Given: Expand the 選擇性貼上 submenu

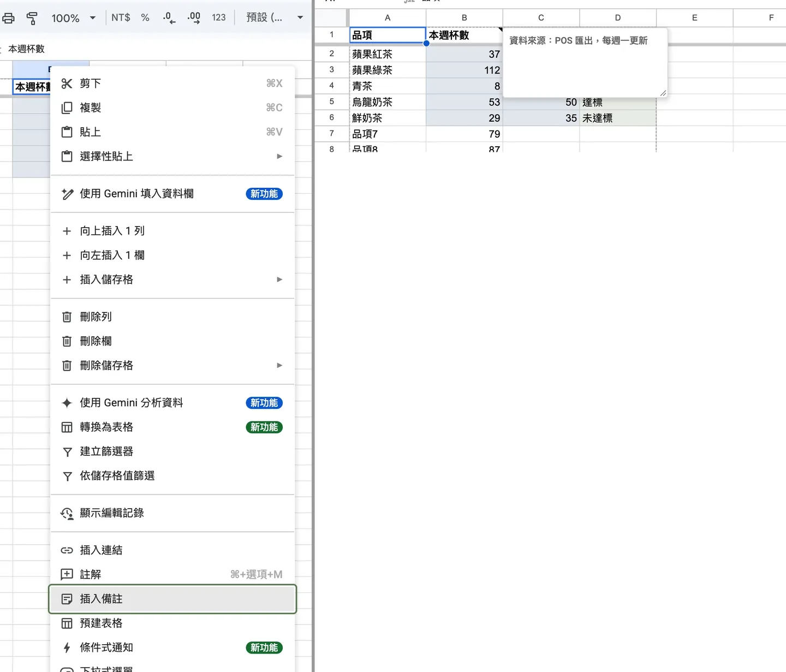Looking at the screenshot, I should click(x=172, y=157).
